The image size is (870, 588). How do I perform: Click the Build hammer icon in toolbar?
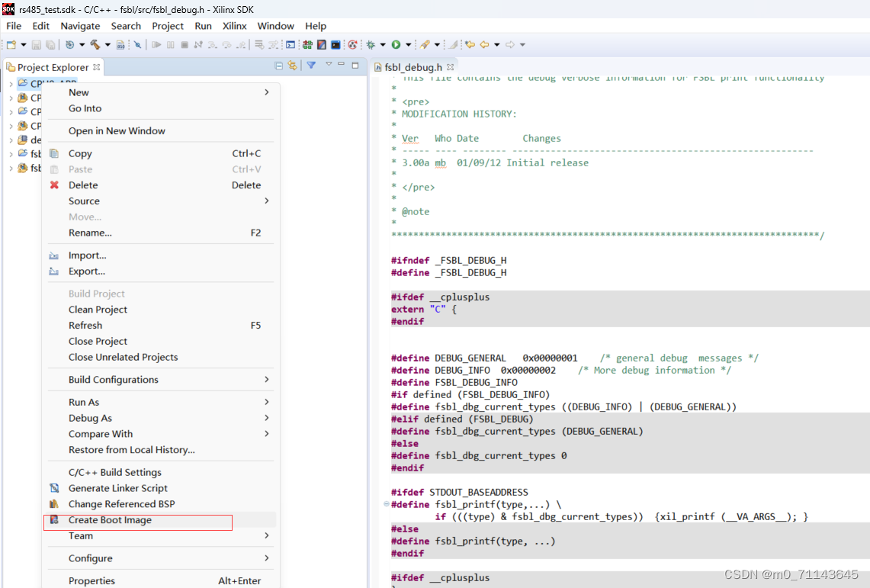[x=95, y=45]
